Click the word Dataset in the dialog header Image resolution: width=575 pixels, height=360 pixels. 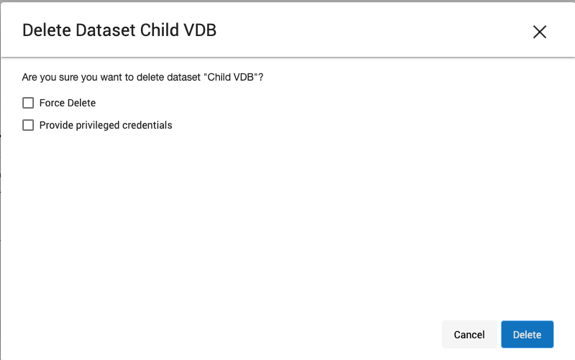[x=105, y=30]
